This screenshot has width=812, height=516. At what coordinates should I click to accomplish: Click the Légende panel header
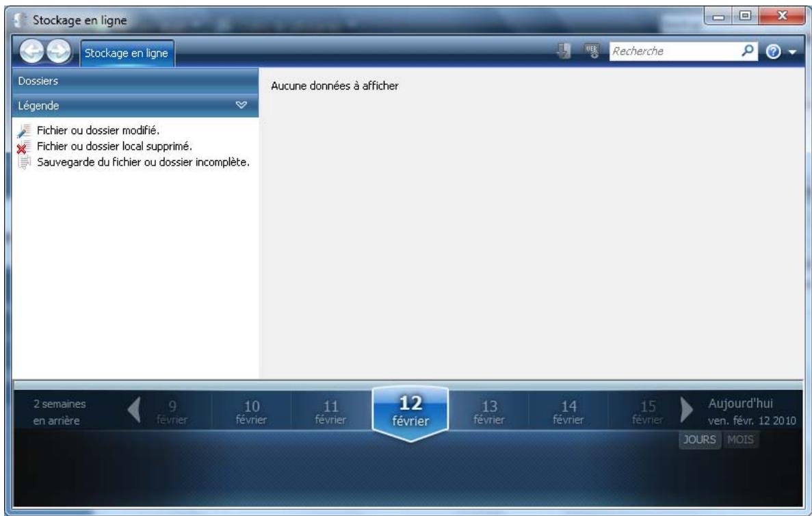point(135,105)
